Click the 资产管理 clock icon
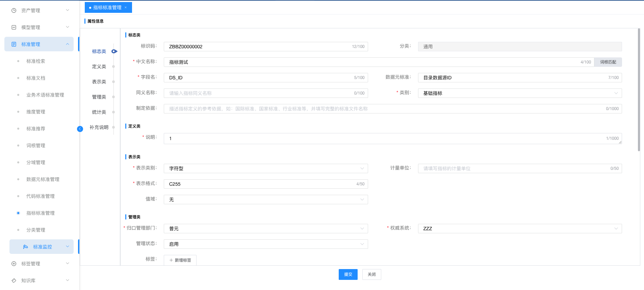 tap(14, 10)
